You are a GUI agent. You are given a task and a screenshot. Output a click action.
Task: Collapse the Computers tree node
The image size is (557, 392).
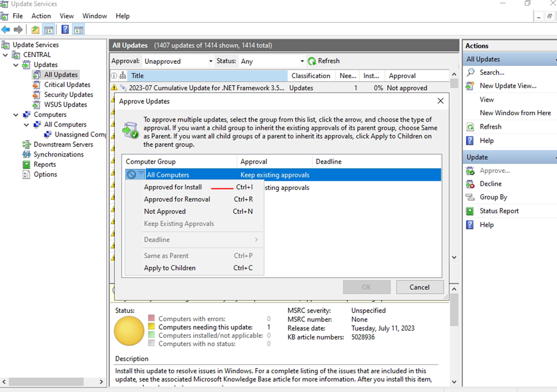click(16, 115)
